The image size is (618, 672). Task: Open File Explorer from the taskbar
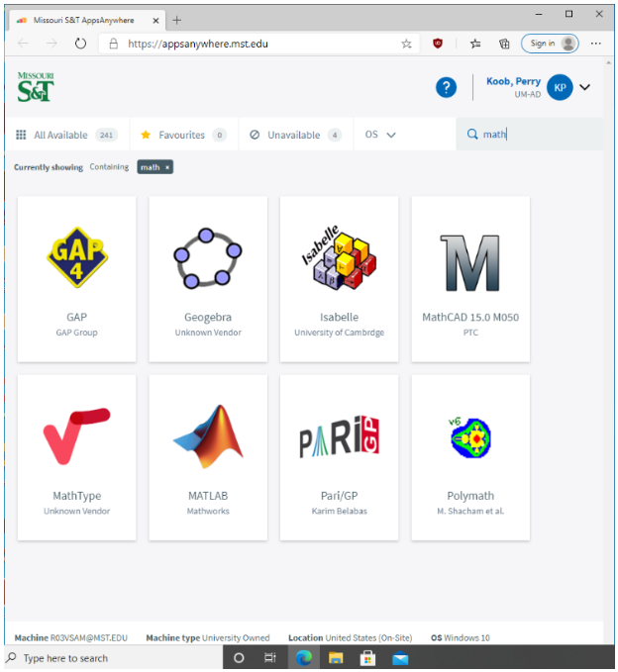(x=336, y=658)
